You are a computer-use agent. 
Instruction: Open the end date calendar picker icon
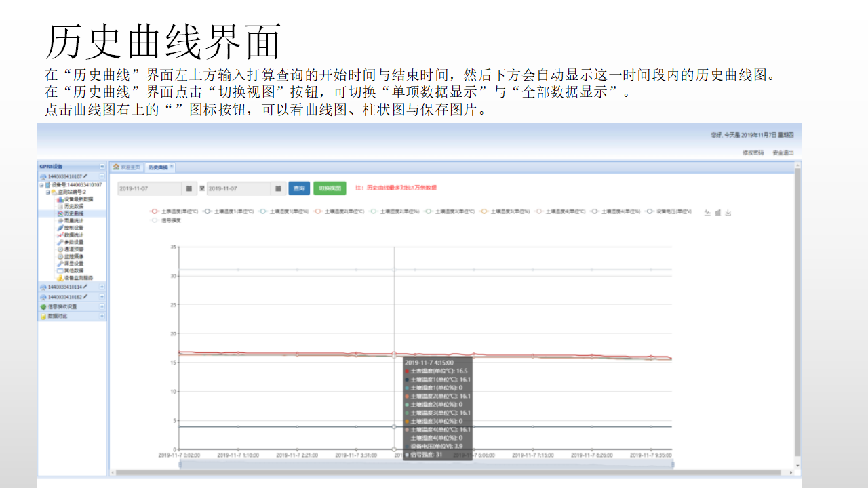pos(278,188)
